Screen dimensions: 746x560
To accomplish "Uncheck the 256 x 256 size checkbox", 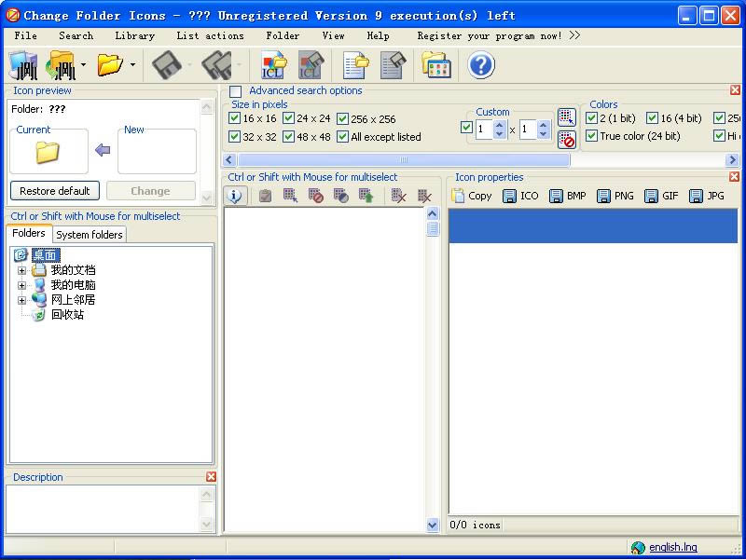I will tap(342, 118).
